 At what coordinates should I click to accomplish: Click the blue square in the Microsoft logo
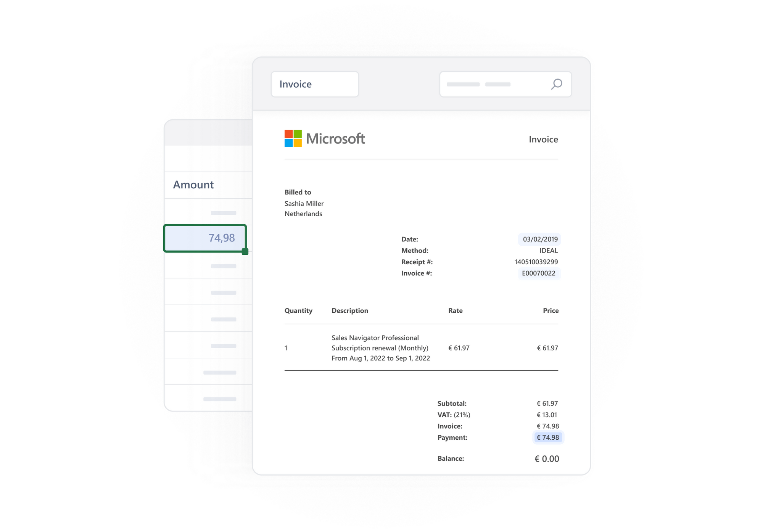coord(288,143)
